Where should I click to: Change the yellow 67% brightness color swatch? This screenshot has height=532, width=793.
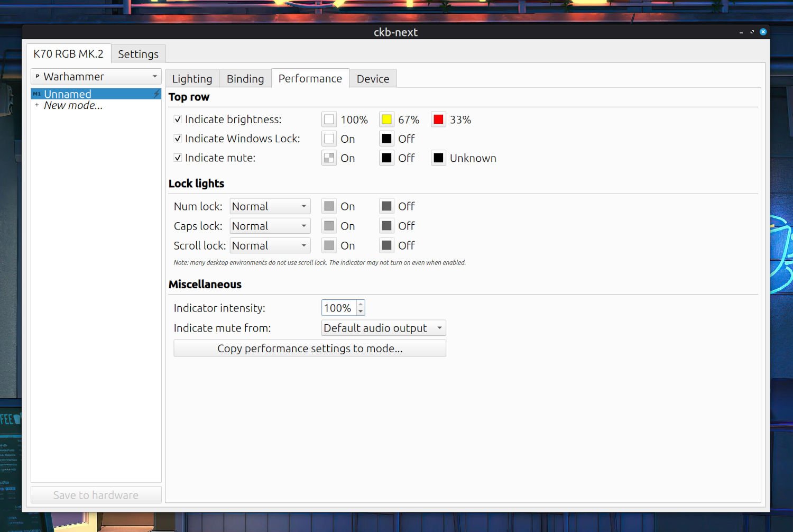click(386, 119)
